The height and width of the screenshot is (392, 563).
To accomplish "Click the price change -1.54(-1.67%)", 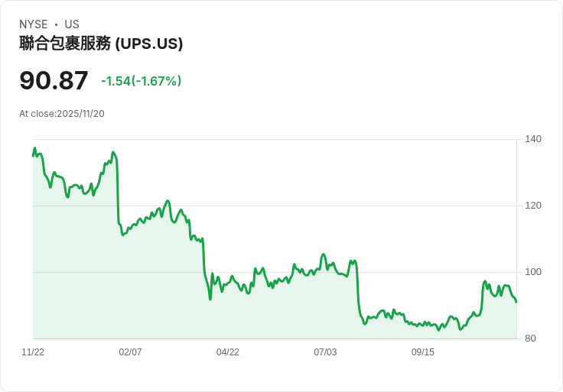I will [141, 81].
